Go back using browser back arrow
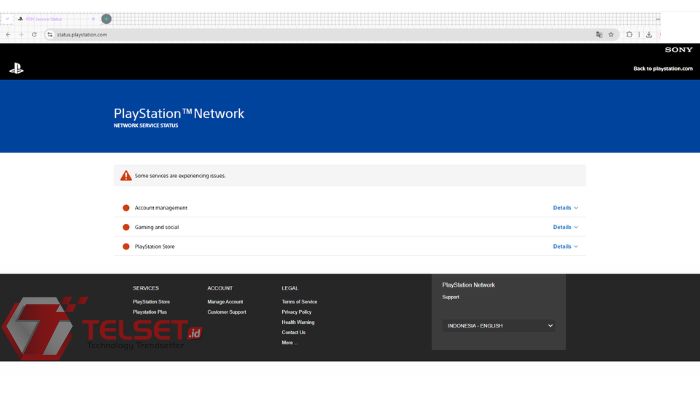700x394 pixels. click(x=8, y=34)
